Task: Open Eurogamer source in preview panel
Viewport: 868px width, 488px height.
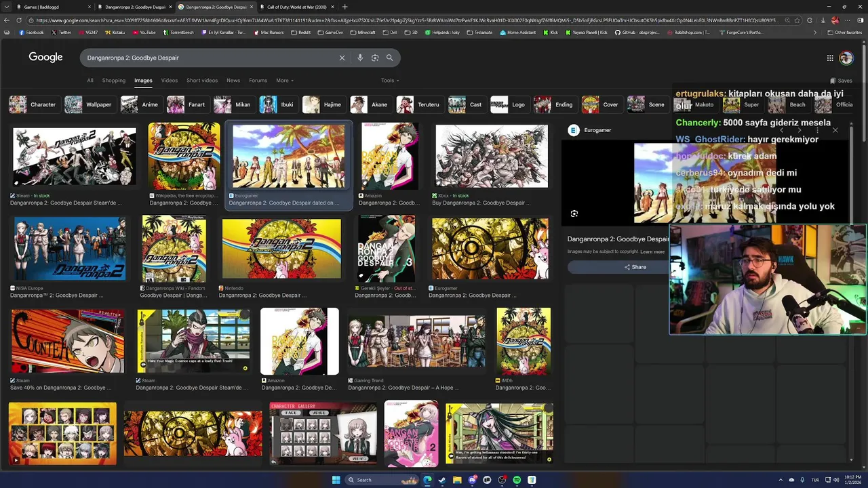Action: pyautogui.click(x=589, y=130)
